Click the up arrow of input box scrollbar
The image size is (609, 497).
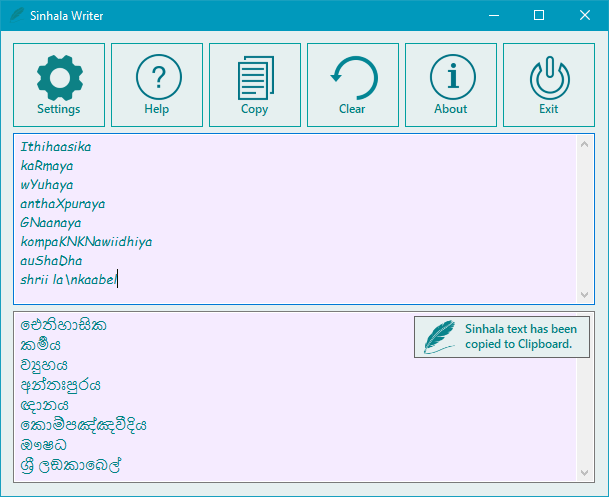(x=584, y=144)
